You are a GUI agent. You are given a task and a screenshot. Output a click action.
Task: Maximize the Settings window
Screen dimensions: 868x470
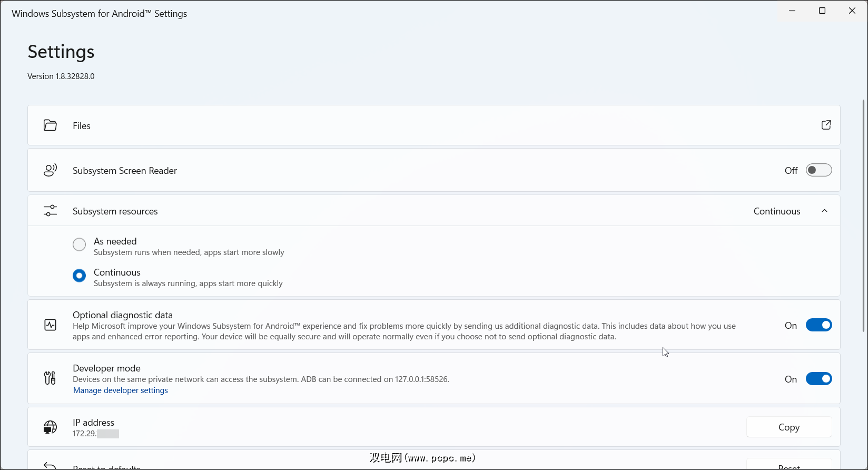pos(822,11)
